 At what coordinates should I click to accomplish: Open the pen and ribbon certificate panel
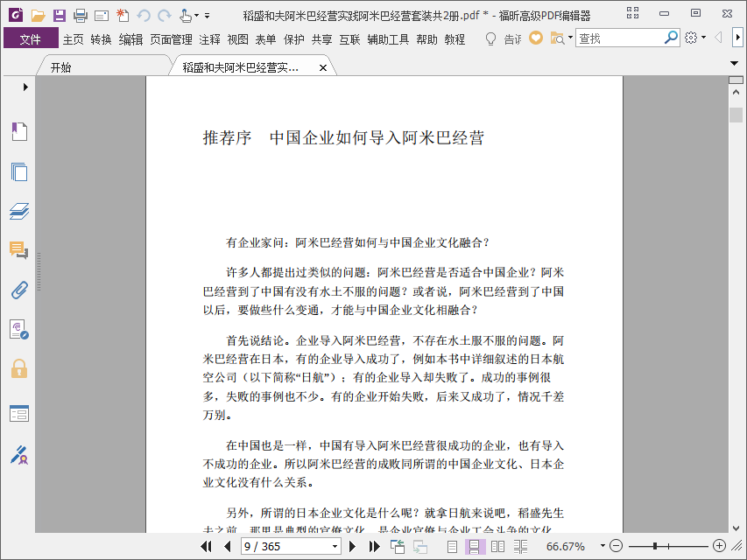pyautogui.click(x=19, y=455)
